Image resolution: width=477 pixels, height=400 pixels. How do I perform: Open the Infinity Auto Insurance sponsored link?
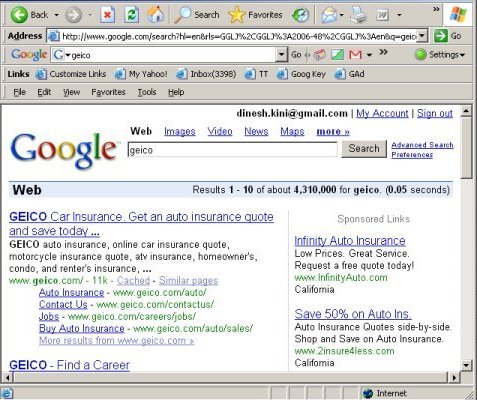(x=350, y=241)
